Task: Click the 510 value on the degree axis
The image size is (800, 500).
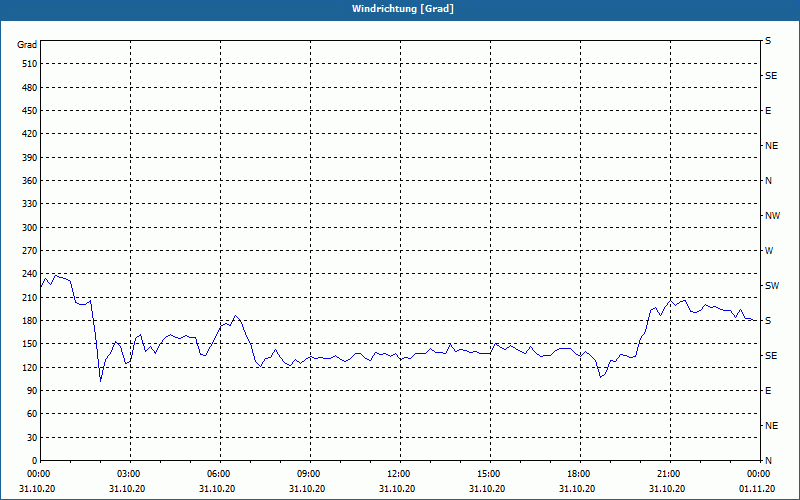Action: coord(30,64)
